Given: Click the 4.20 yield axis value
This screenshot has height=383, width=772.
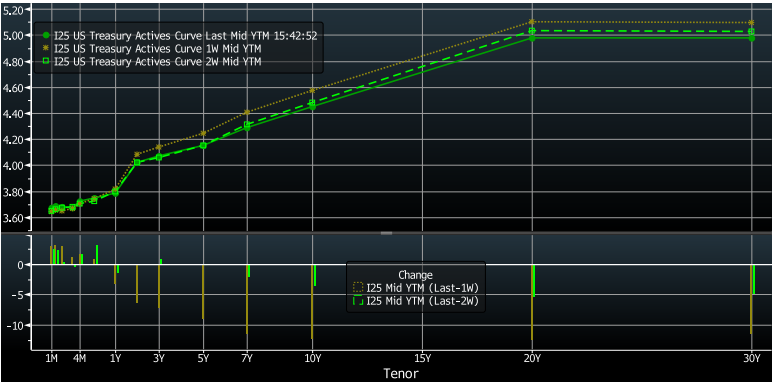Looking at the screenshot, I should 13,140.
